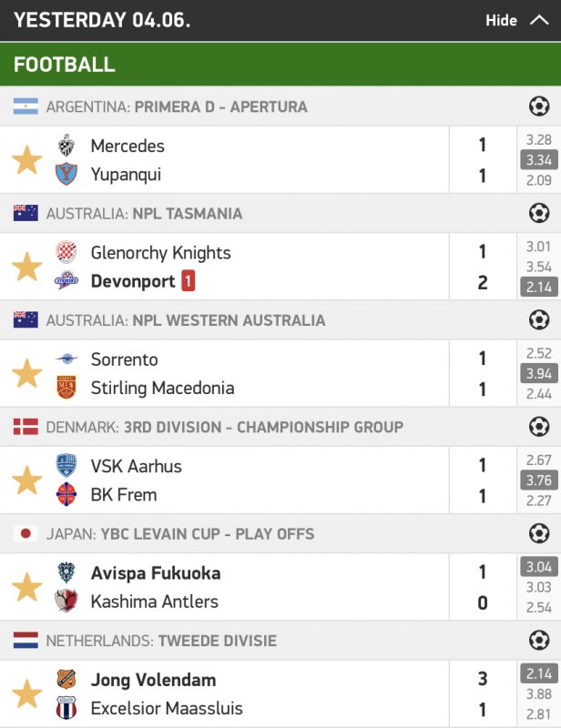
Task: Open standings icon for Argentina Primera D
Action: [x=539, y=106]
